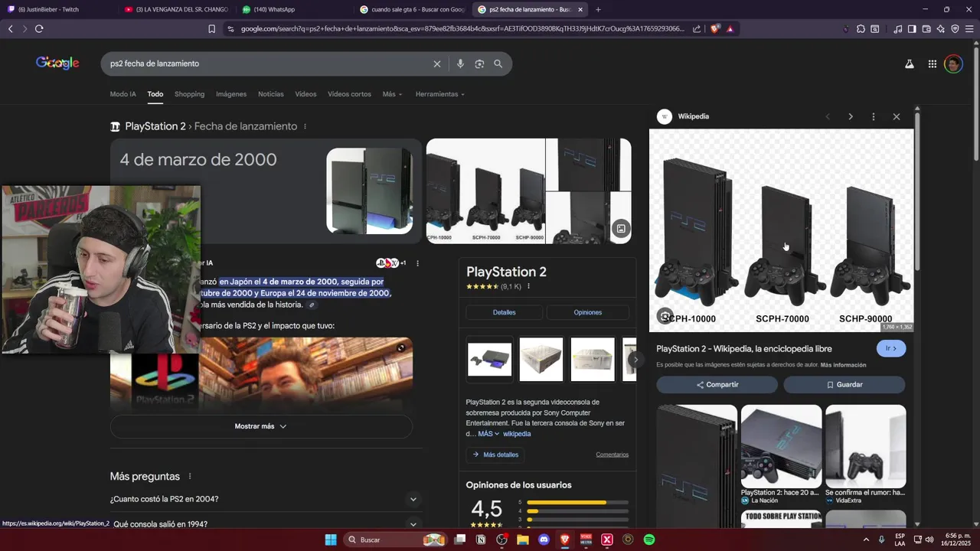Click the Más detalles button
980x551 pixels.
point(495,455)
